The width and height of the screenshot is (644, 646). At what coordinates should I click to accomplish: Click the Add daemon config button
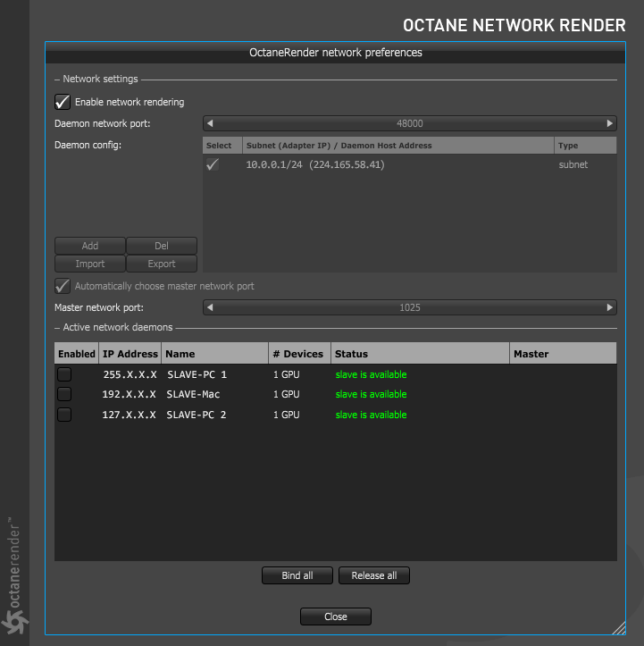click(90, 246)
